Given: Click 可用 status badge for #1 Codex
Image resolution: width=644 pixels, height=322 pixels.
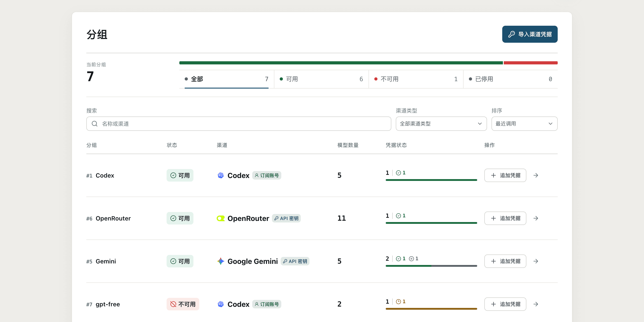Looking at the screenshot, I should [x=180, y=175].
